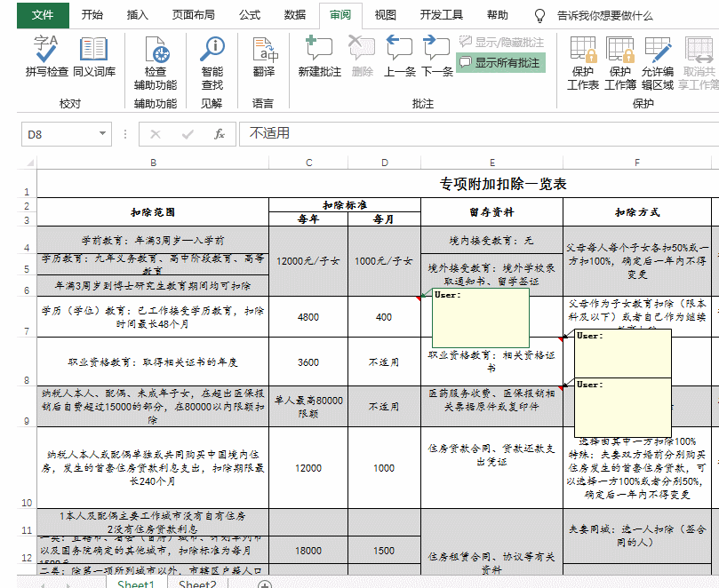This screenshot has width=719, height=588.
Task: Click 保护工作表 protect sheet
Action: pos(583,63)
